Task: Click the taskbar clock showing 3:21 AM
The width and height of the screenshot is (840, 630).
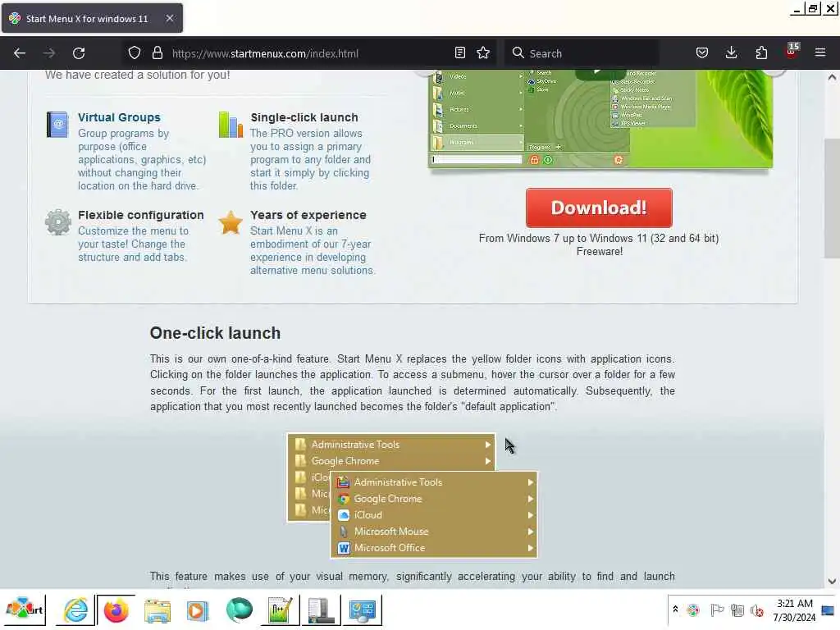Action: coord(794,610)
